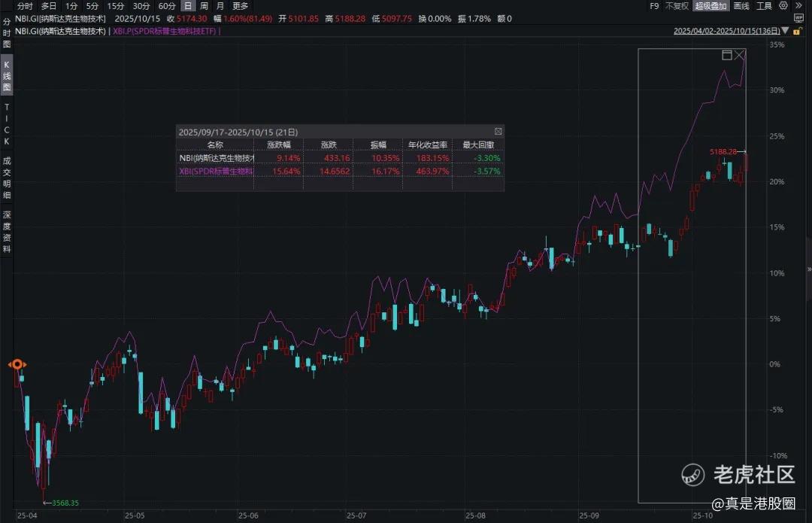Click the 183.15% annualized return cell

click(432, 157)
